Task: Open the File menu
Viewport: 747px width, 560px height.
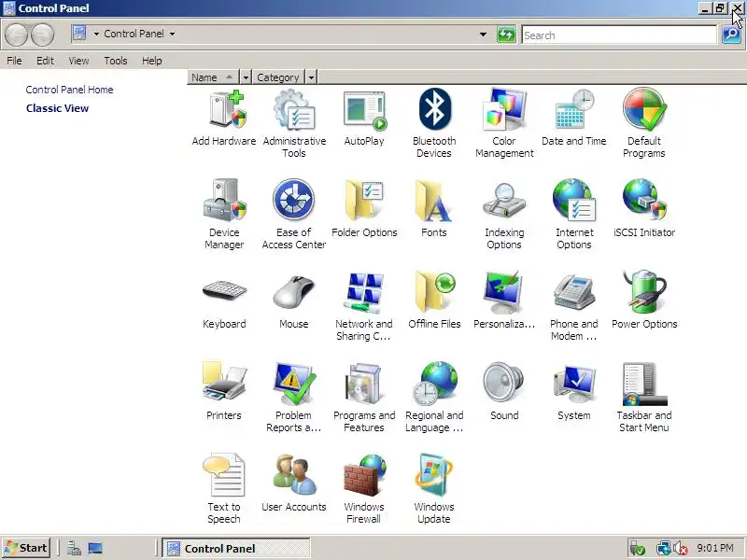Action: [14, 61]
